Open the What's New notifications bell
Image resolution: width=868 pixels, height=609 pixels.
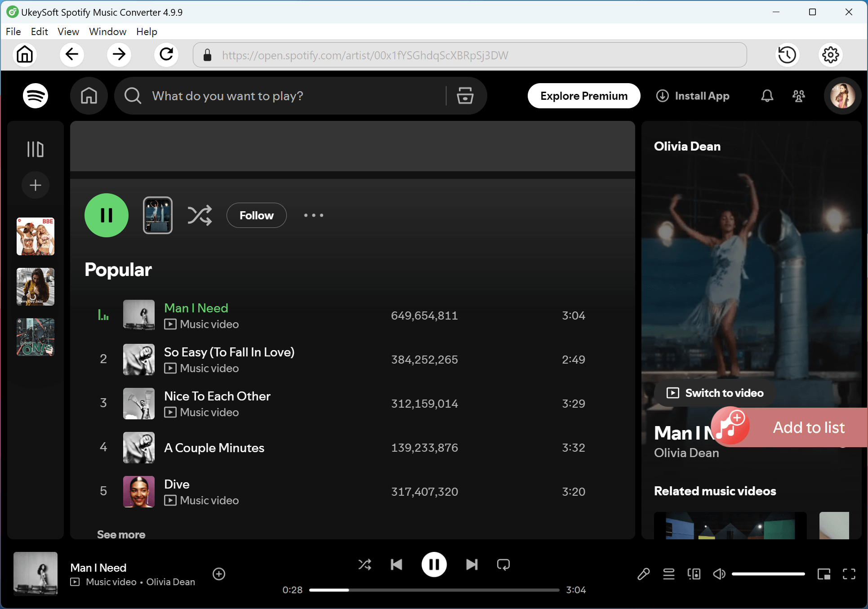pyautogui.click(x=767, y=96)
